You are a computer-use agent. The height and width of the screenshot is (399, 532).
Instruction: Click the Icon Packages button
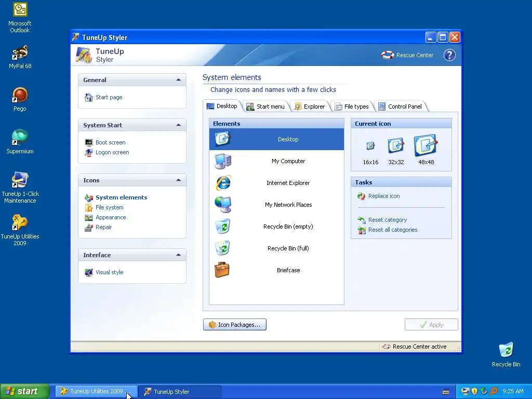pos(235,325)
